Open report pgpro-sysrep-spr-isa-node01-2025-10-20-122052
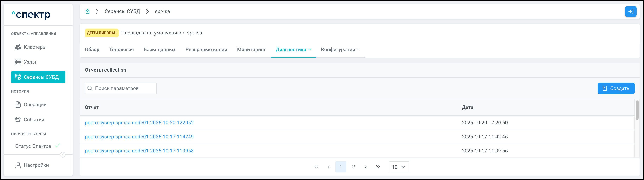 click(x=139, y=123)
